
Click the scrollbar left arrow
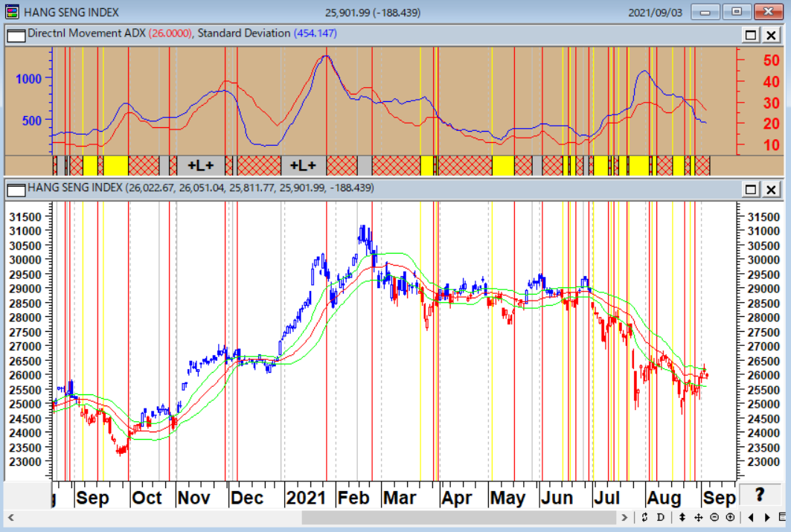click(11, 517)
